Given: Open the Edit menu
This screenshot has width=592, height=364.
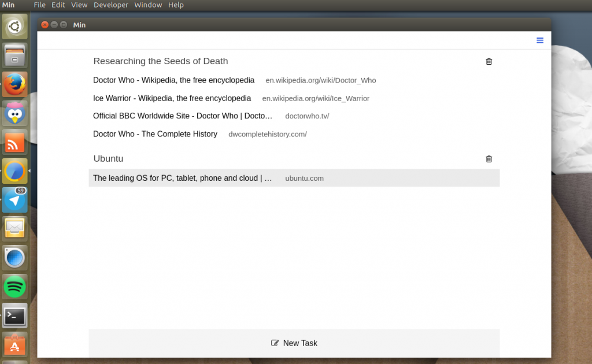Looking at the screenshot, I should point(58,5).
